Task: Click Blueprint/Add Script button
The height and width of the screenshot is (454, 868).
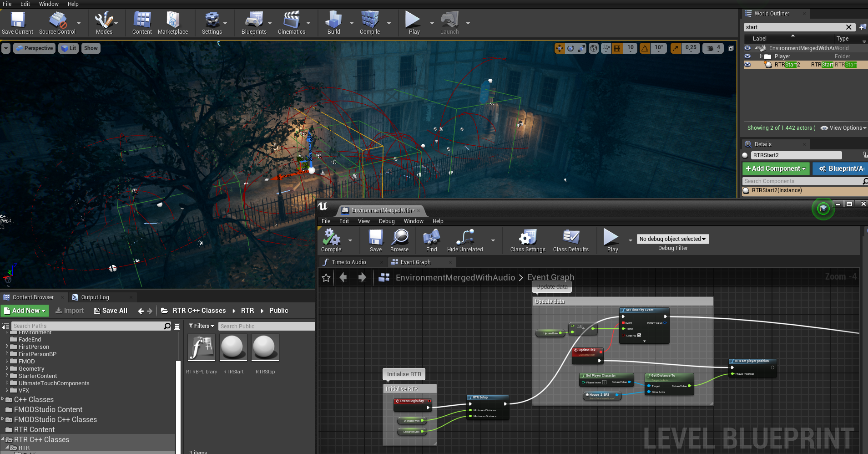Action: [841, 168]
